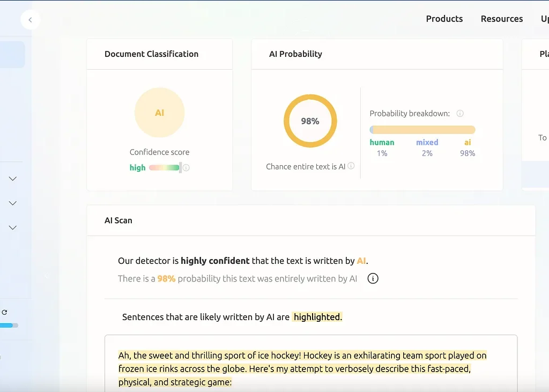The width and height of the screenshot is (549, 392).
Task: Click the circled info icon beside 98% probability sentence
Action: click(373, 278)
